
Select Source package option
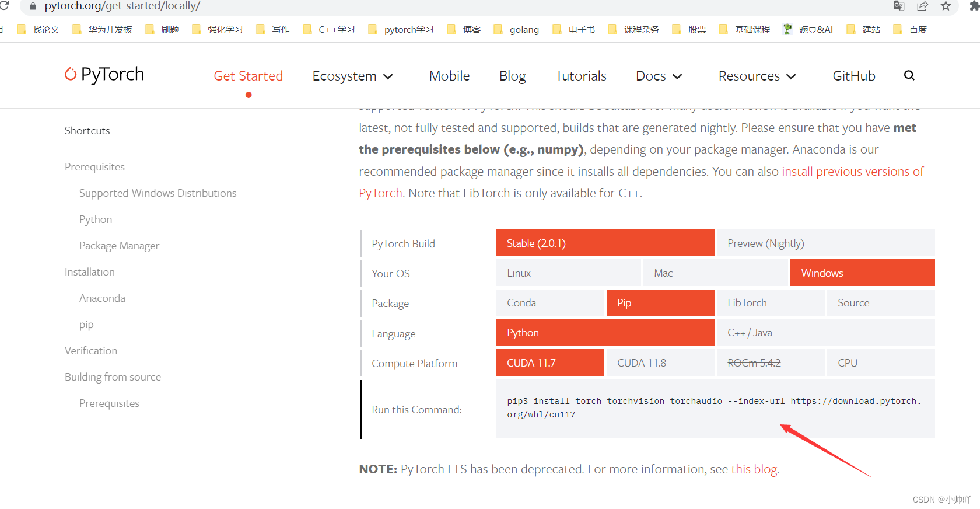tap(881, 302)
